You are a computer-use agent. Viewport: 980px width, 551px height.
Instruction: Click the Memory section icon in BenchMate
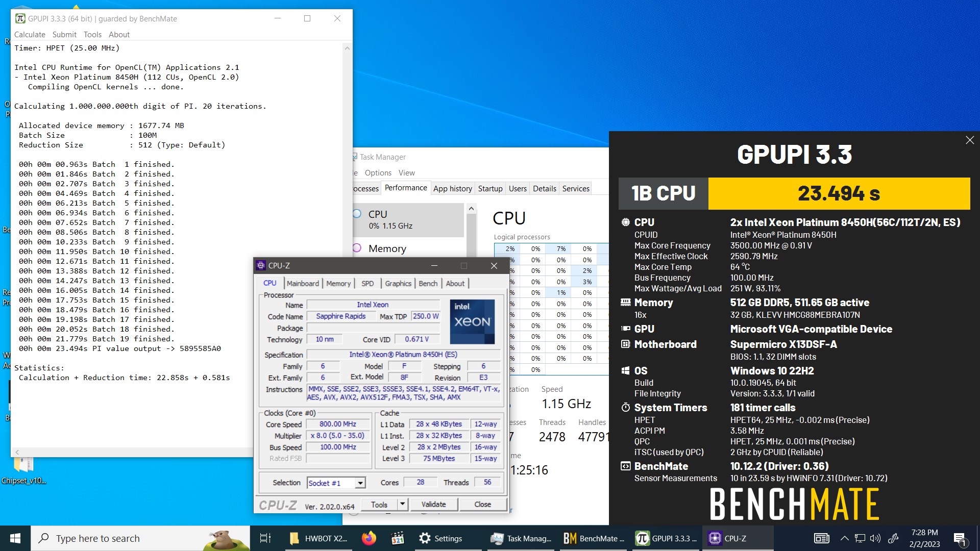(x=626, y=303)
